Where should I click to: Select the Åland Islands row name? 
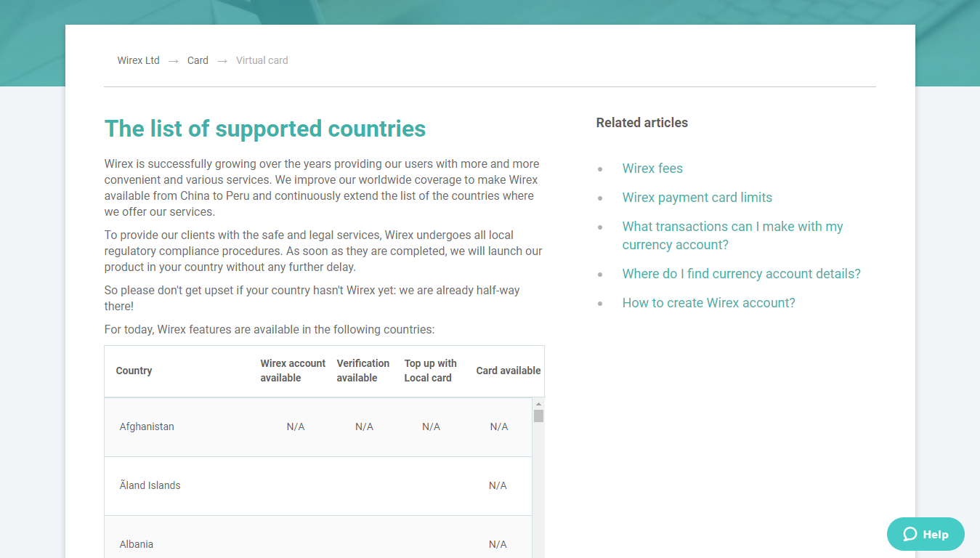click(150, 485)
